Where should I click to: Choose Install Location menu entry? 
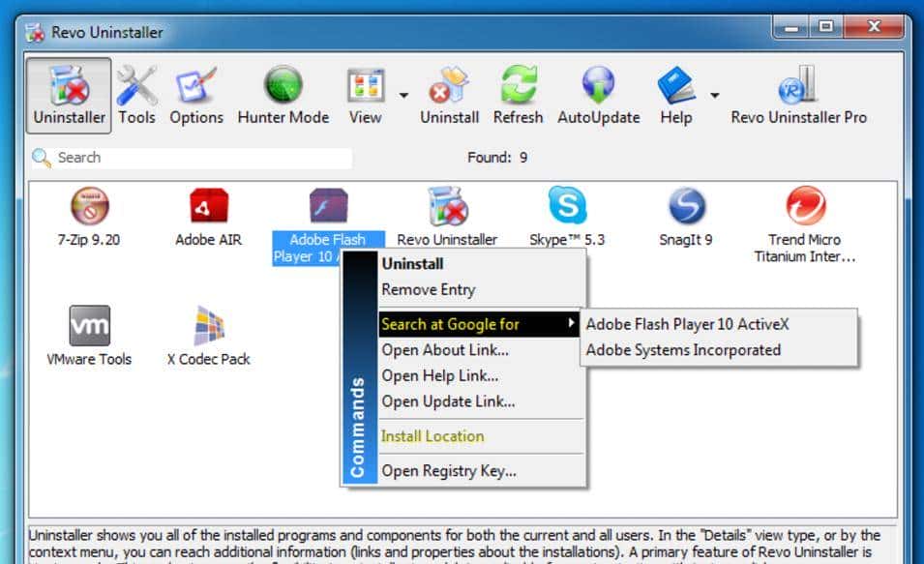(x=482, y=436)
